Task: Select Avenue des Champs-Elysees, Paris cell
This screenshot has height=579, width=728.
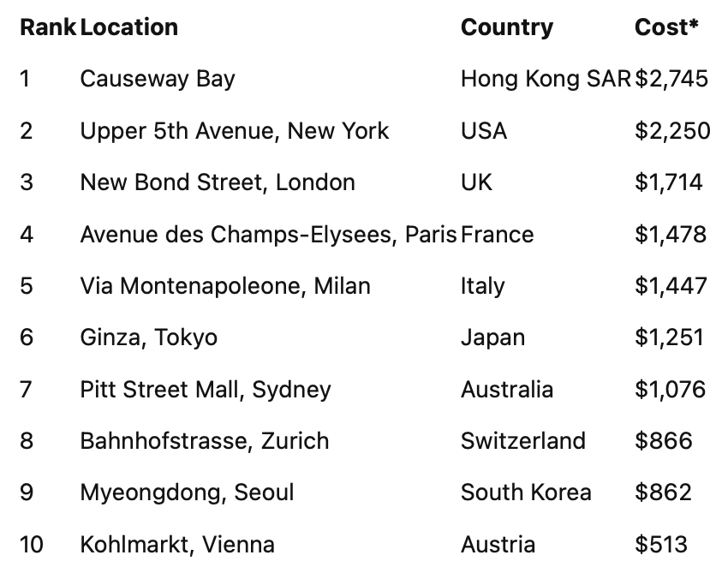Action: tap(268, 234)
